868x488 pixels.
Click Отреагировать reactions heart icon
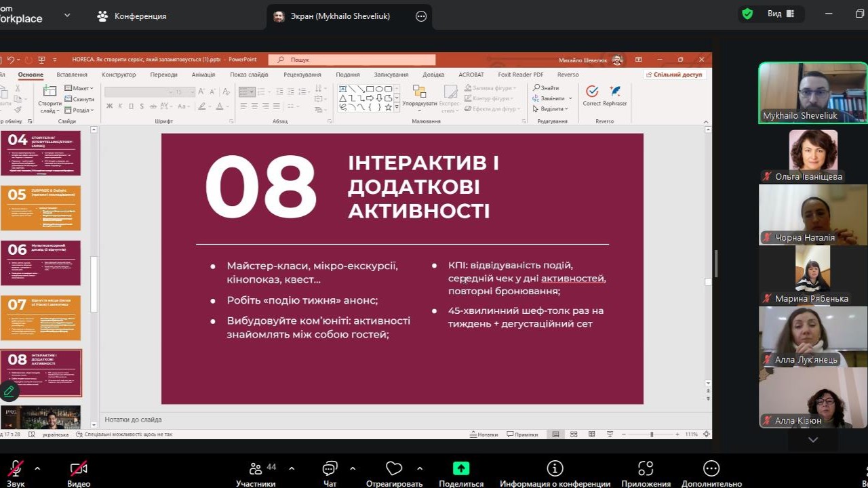coord(394,469)
